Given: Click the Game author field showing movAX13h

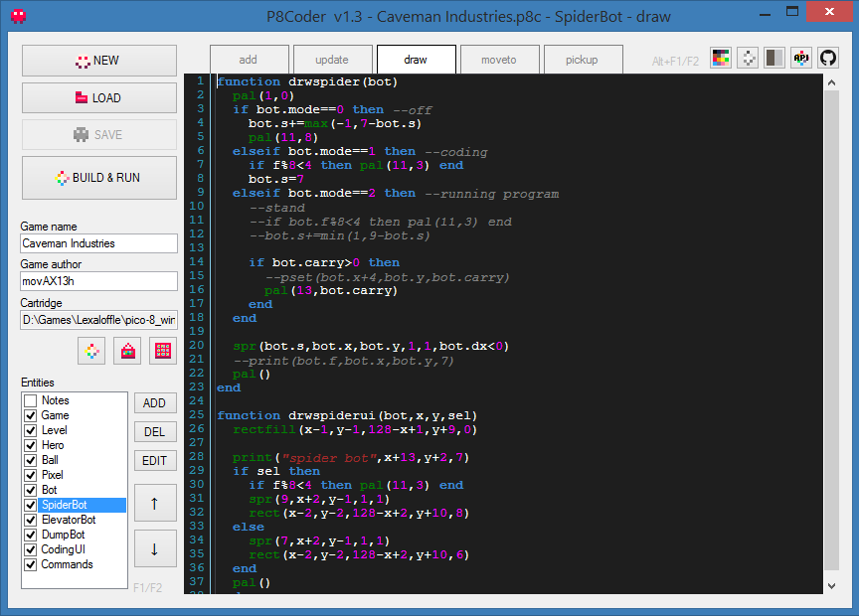Looking at the screenshot, I should (98, 281).
